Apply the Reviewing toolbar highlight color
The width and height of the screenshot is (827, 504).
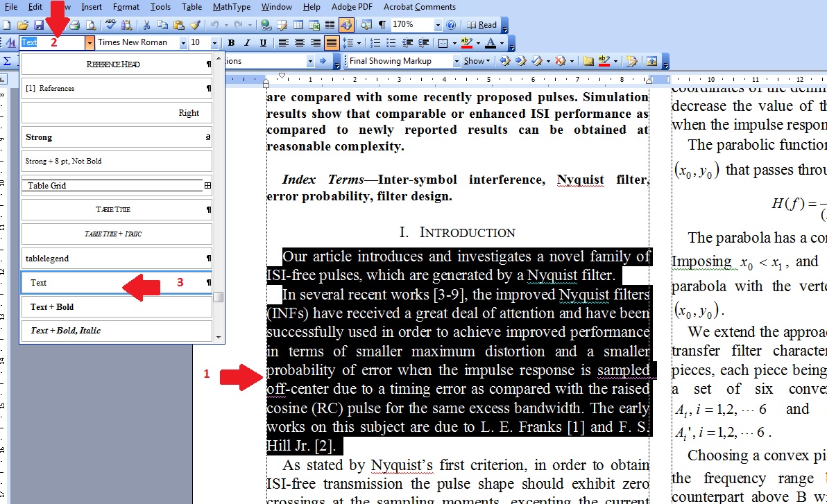click(604, 61)
